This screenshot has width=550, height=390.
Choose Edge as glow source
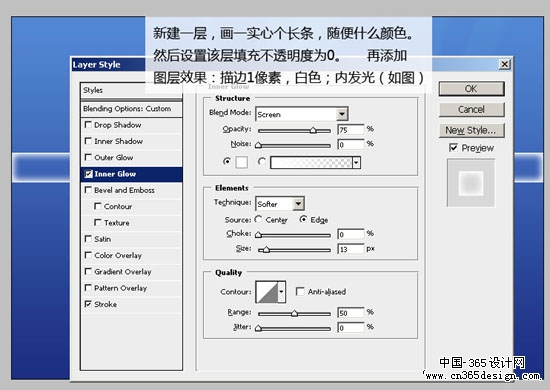[x=303, y=219]
